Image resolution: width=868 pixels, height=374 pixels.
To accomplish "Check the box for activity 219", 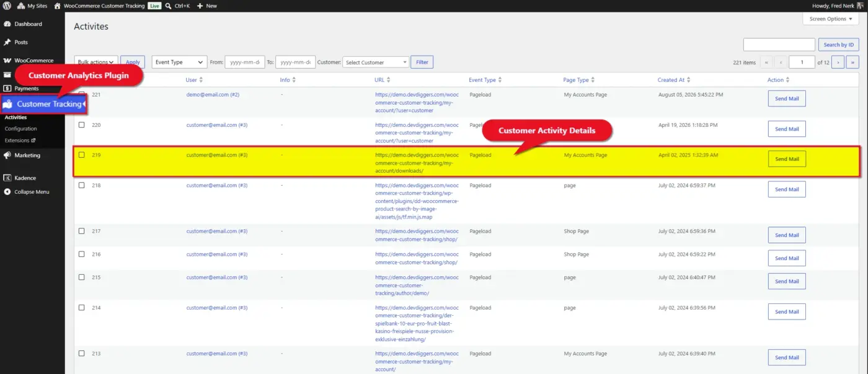I will point(81,155).
